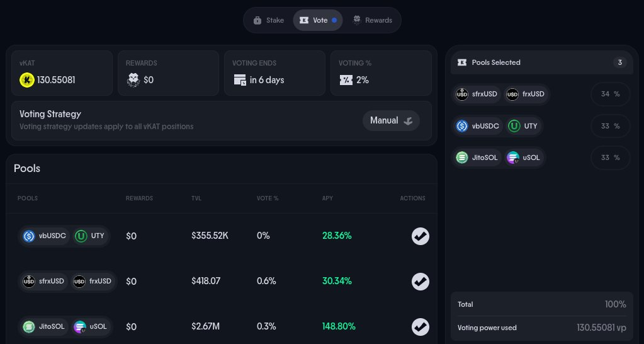Click the voting percent ticket icon

tap(346, 80)
